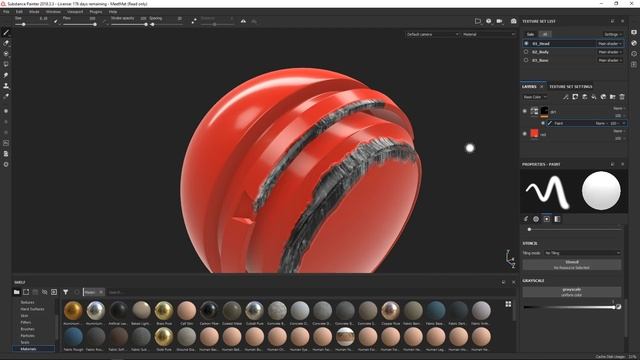The width and height of the screenshot is (640, 360).
Task: Select Brushes in shelf category list
Action: click(28, 329)
